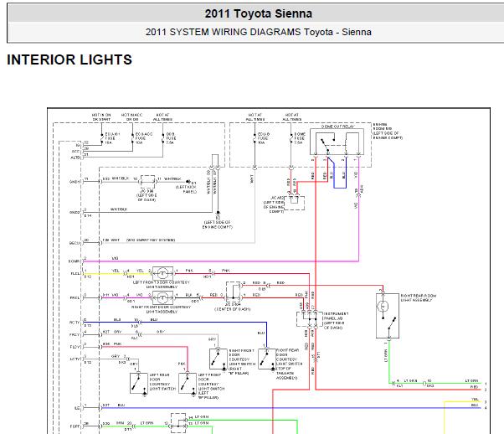
Task: Click the ground point at left side of engine compt
Action: (218, 212)
